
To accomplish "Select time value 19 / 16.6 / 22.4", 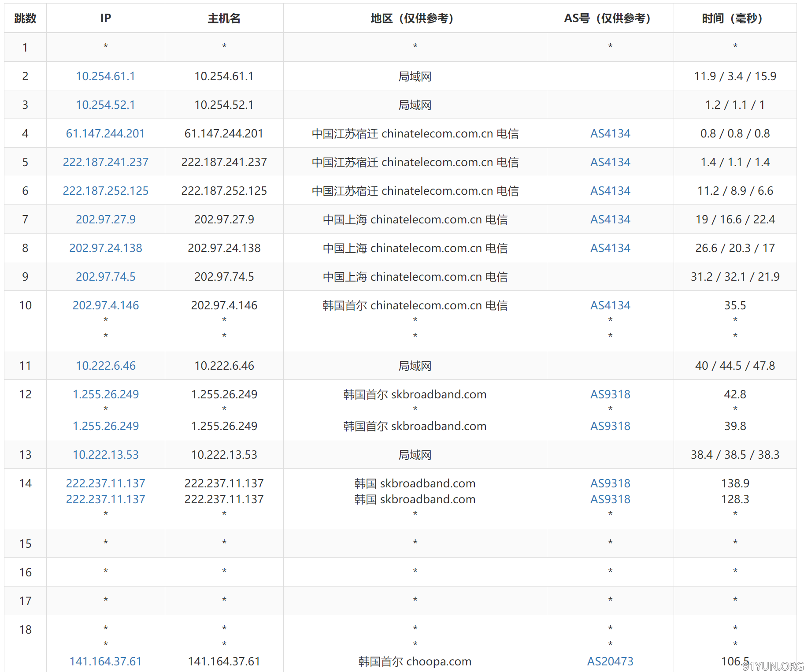I will [x=735, y=219].
